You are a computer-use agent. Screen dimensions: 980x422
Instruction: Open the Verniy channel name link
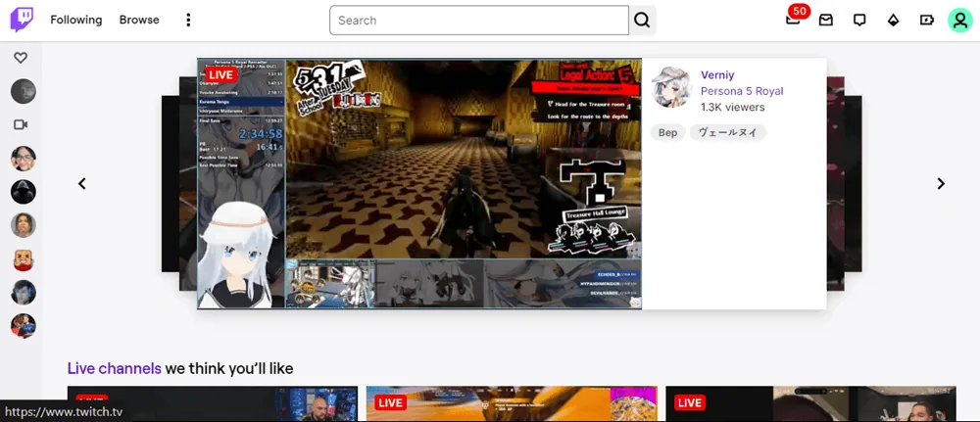pyautogui.click(x=717, y=75)
